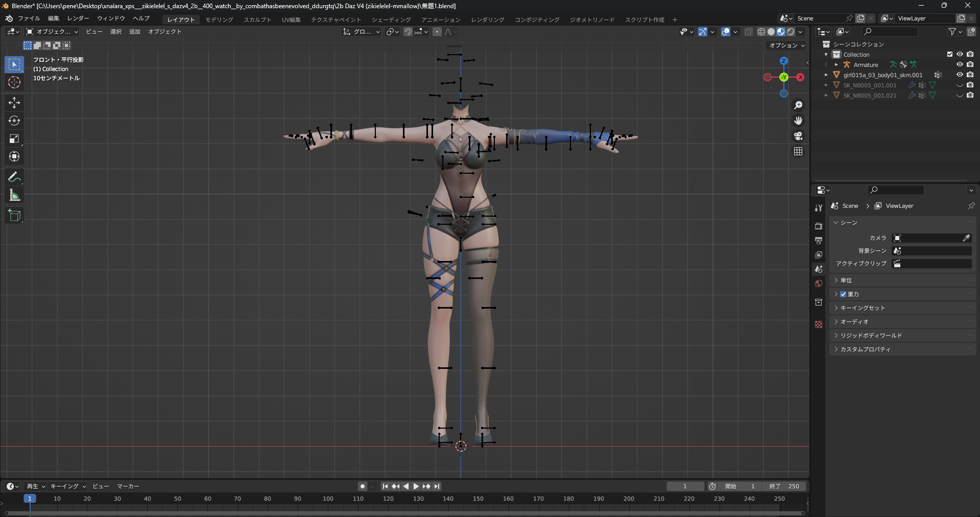Image resolution: width=980 pixels, height=517 pixels.
Task: Expand the カスタムプロパティ panel
Action: 902,349
